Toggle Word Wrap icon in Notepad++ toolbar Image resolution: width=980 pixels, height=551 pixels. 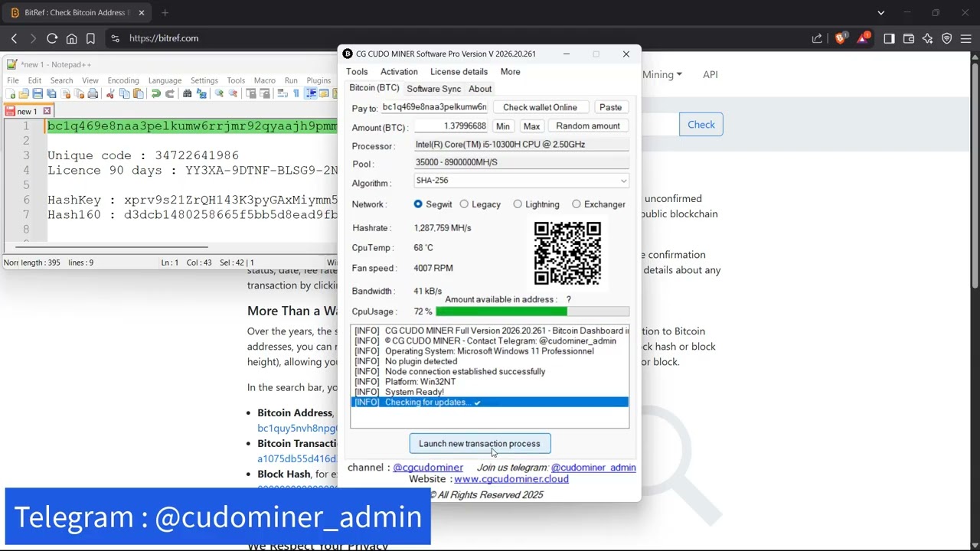283,93
